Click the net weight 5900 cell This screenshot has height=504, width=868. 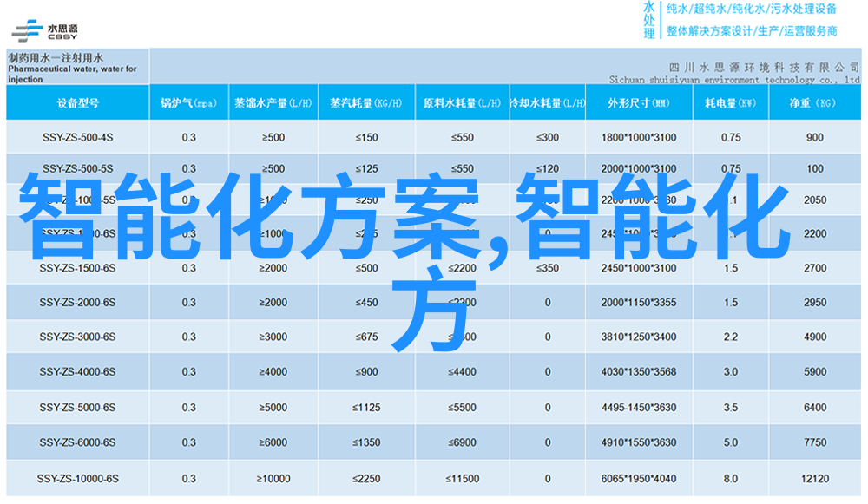(x=815, y=372)
